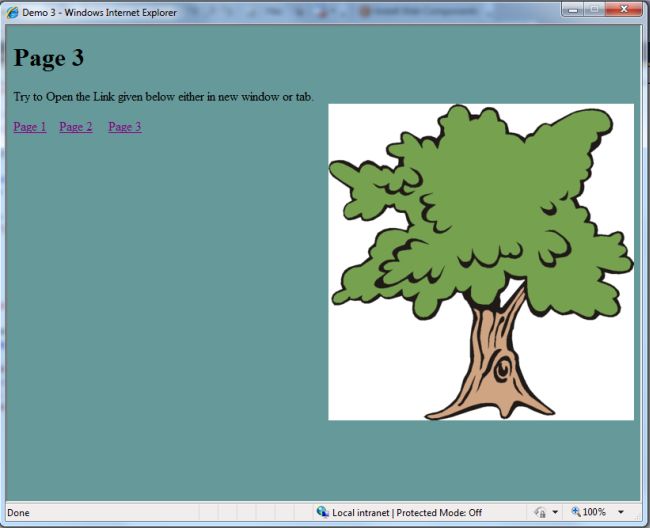Open the Page 3 link

pyautogui.click(x=125, y=127)
